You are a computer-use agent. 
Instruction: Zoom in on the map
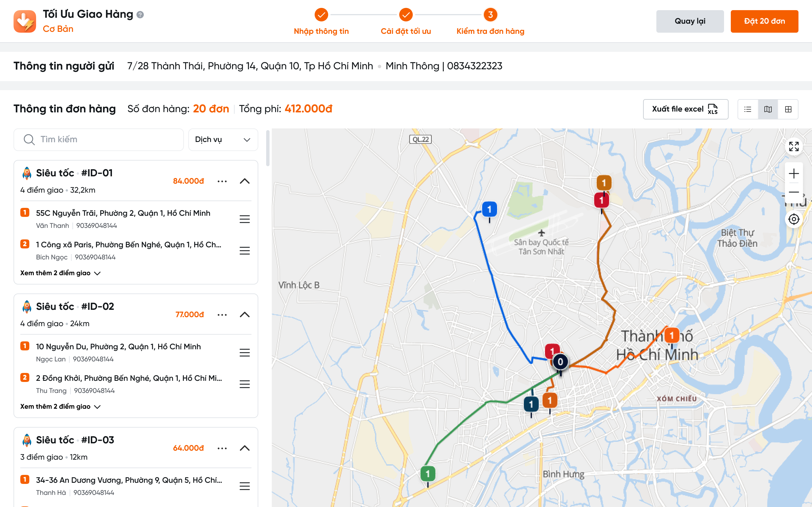click(x=794, y=174)
